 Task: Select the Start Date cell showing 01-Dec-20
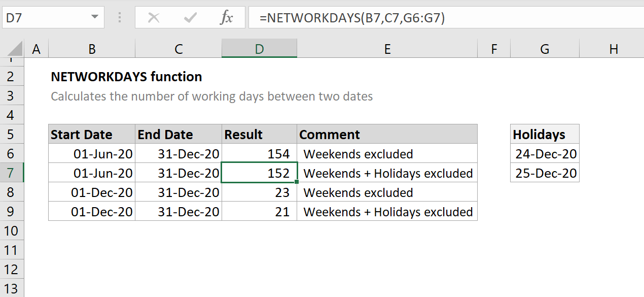[x=91, y=192]
